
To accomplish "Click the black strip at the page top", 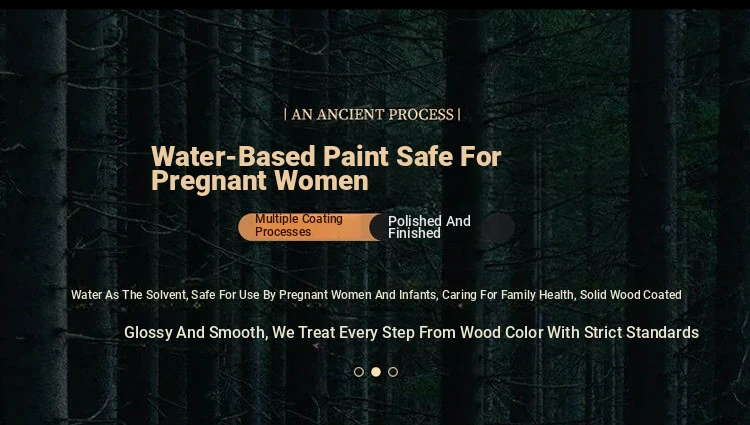I will click(375, 4).
